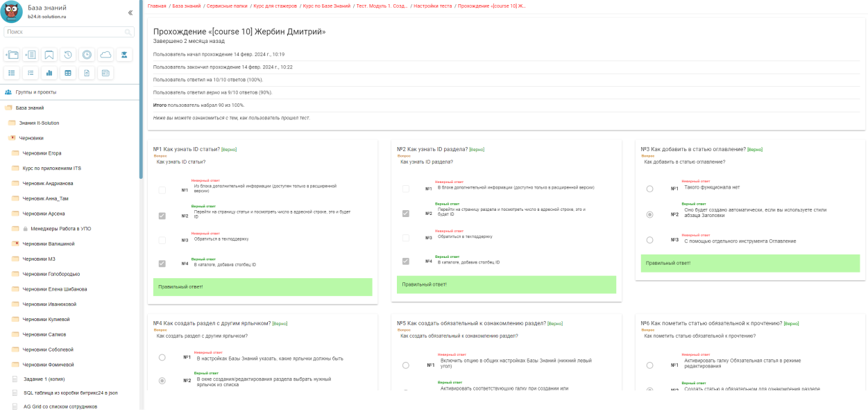Open Черновики Елена Шибанова in the tree
The width and height of the screenshot is (868, 414).
pos(54,289)
